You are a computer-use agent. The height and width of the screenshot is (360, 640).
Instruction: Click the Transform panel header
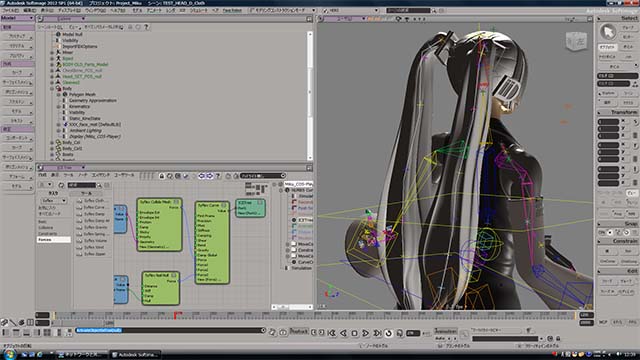tap(618, 112)
